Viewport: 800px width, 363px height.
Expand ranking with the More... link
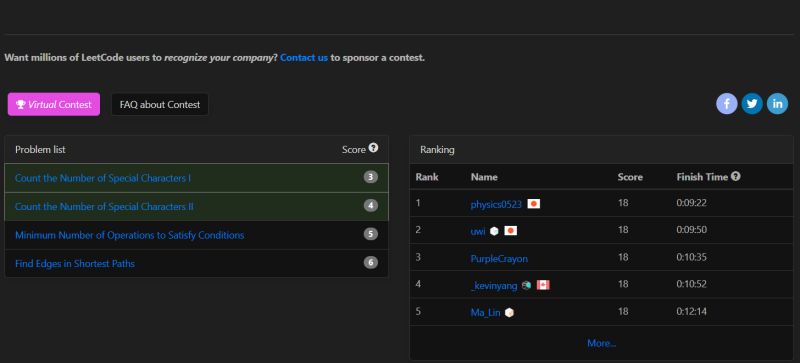[x=602, y=343]
